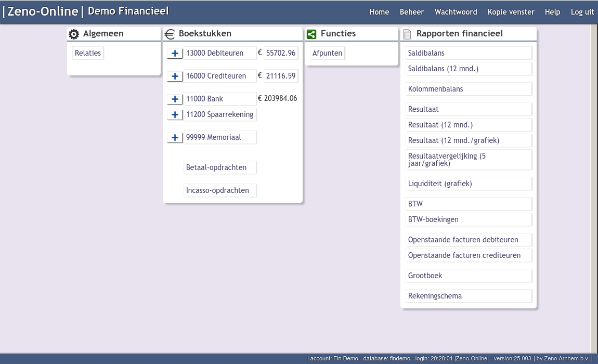This screenshot has width=598, height=364.
Task: Click the plus icon beside 99999 Memoriaal
Action: (x=175, y=137)
